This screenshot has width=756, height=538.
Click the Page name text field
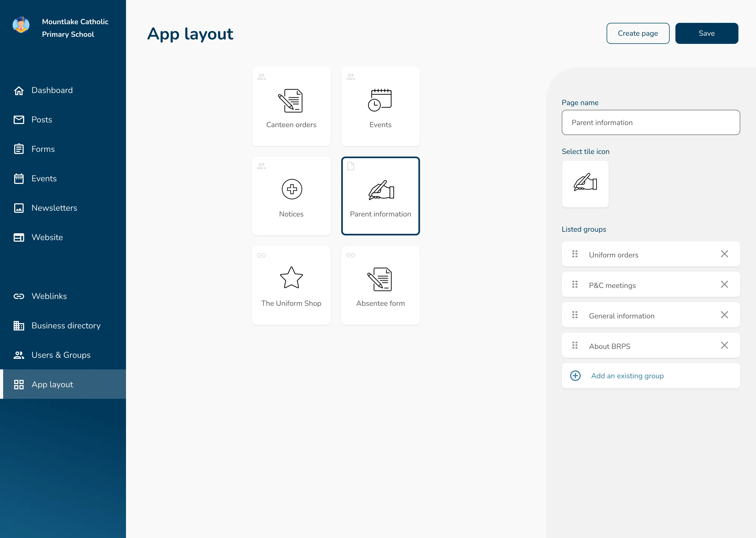click(x=650, y=123)
